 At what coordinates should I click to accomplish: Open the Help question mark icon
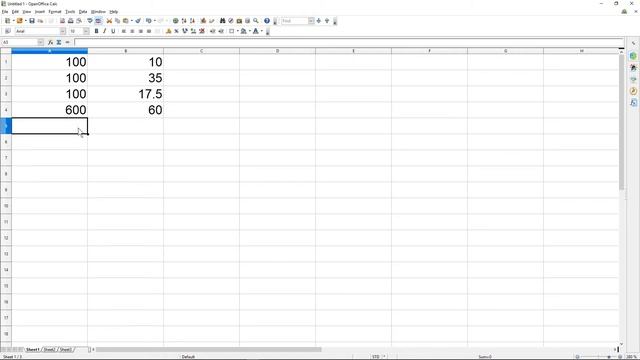pyautogui.click(x=267, y=21)
